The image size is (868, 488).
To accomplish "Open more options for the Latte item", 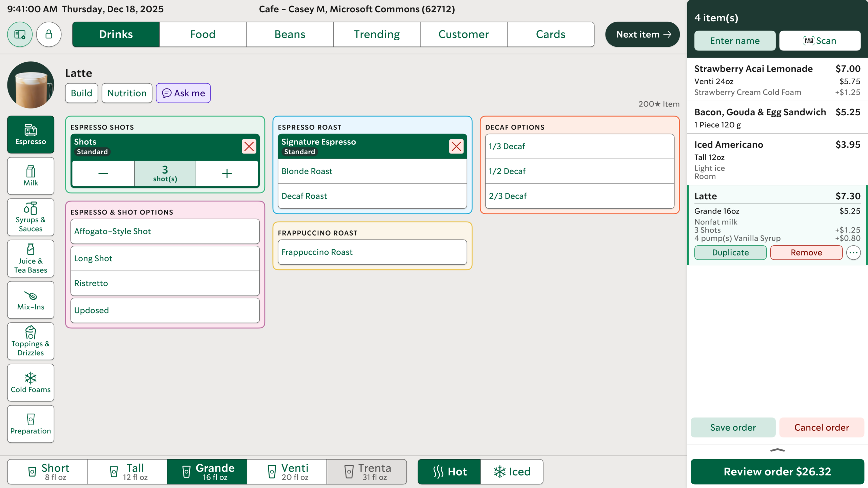I will pos(853,252).
